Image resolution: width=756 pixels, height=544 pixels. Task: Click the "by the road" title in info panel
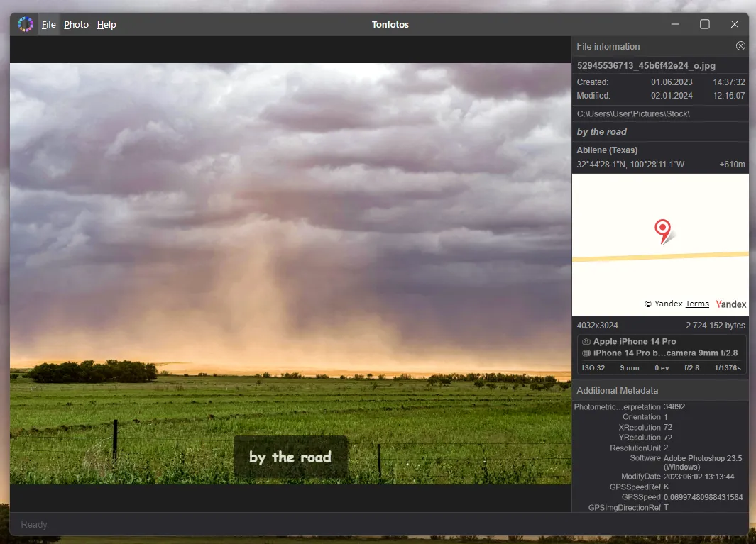click(x=601, y=132)
